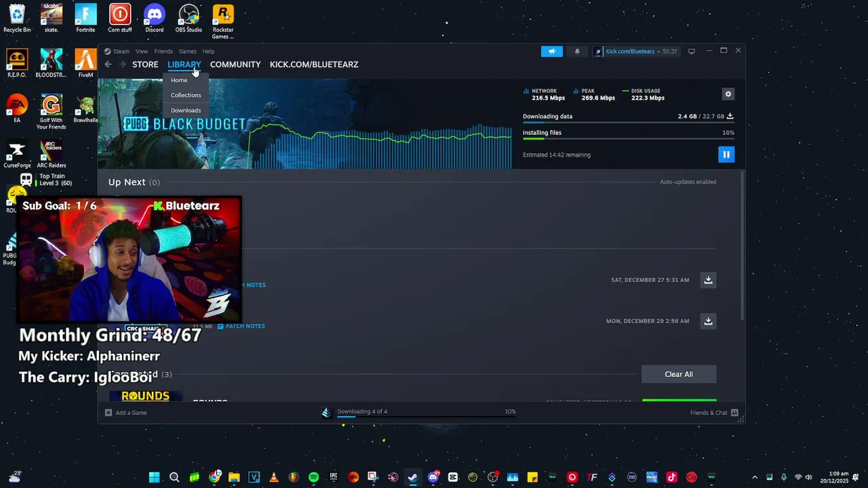Select R.E.P.O. desktop shortcut
This screenshot has height=488, width=868.
point(17,63)
